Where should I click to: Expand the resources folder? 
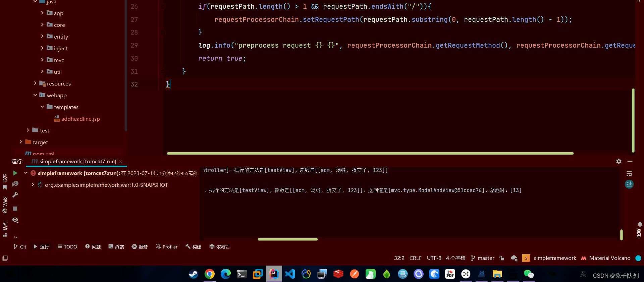click(x=35, y=83)
